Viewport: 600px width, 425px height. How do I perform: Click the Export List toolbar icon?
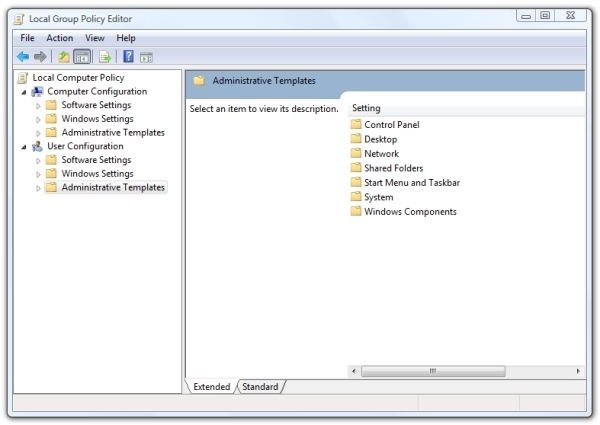pyautogui.click(x=105, y=57)
